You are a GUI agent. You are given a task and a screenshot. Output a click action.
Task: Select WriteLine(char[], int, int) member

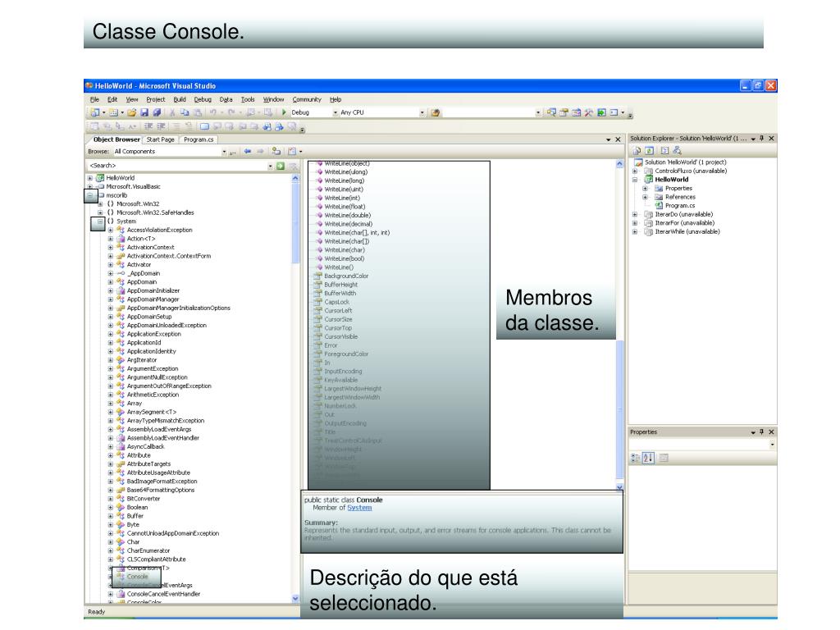click(x=357, y=232)
